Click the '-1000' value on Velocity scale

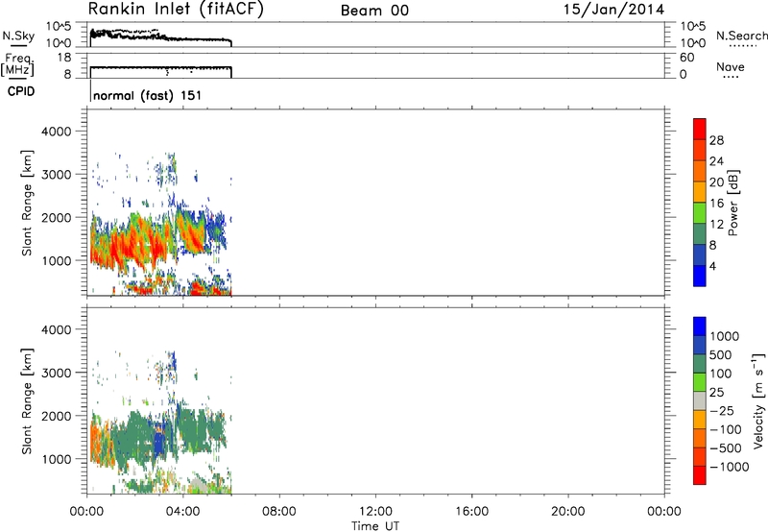pos(730,467)
